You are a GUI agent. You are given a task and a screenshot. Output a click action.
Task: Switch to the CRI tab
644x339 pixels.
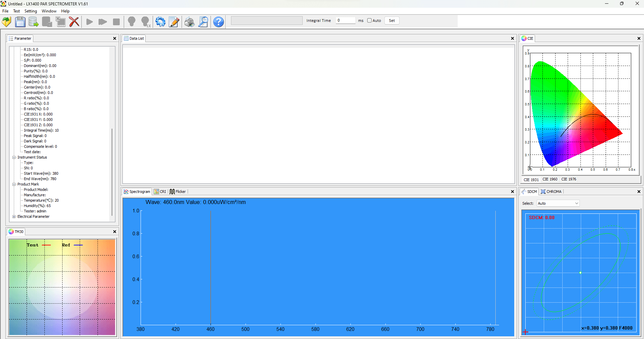[x=160, y=192]
